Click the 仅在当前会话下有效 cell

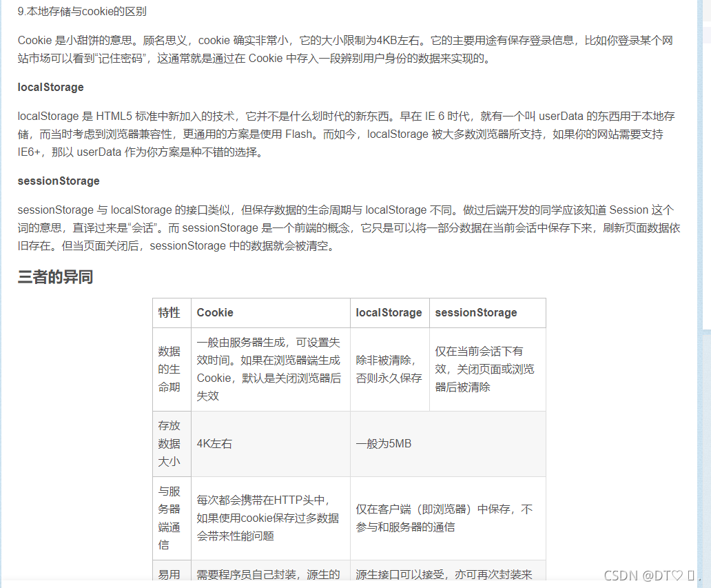[x=486, y=368]
